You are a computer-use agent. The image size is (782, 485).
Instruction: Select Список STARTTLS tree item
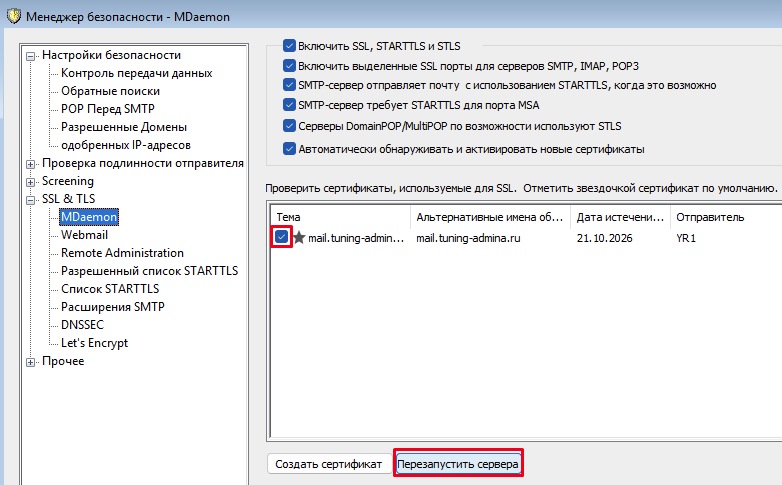pos(110,289)
